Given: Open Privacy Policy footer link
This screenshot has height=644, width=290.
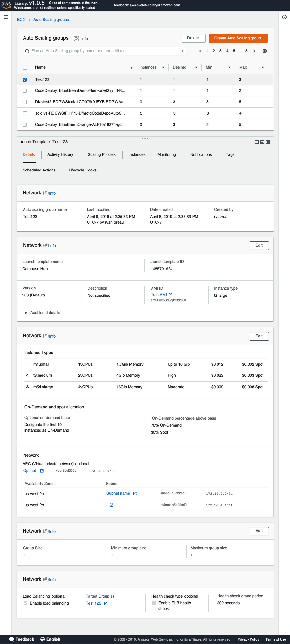Looking at the screenshot, I should click(x=249, y=639).
